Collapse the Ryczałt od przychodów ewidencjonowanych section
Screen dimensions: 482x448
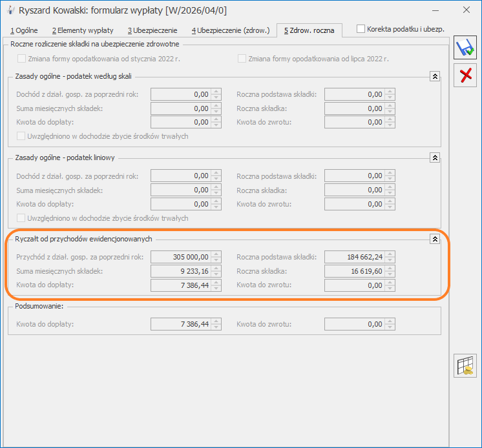click(435, 239)
